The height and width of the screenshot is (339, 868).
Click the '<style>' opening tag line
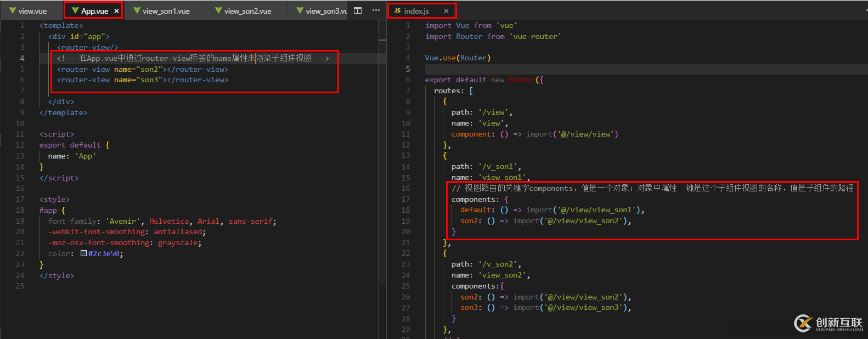tap(55, 199)
